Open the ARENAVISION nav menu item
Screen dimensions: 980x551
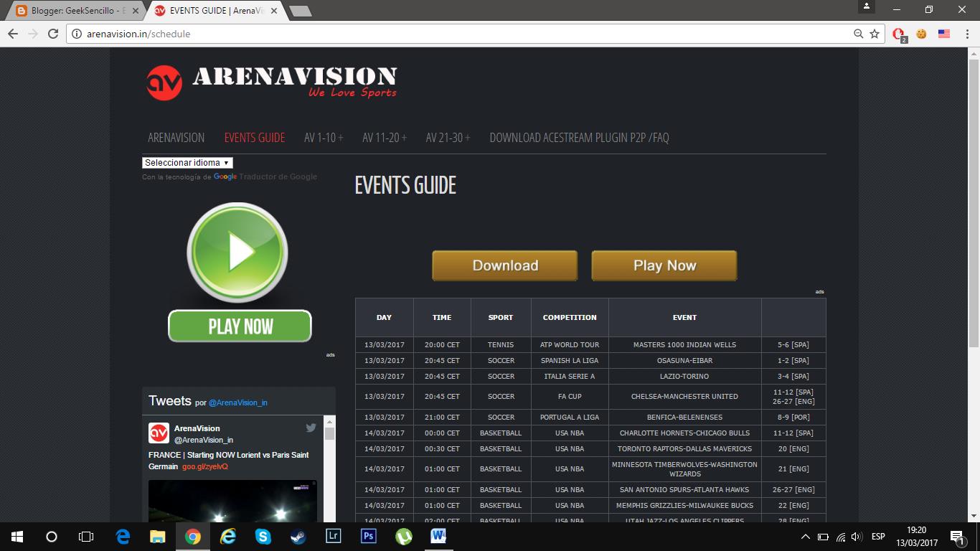pyautogui.click(x=176, y=138)
